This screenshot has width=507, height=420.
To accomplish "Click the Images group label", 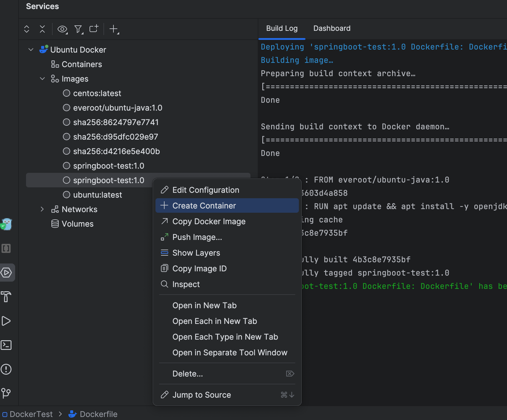I will [x=75, y=79].
